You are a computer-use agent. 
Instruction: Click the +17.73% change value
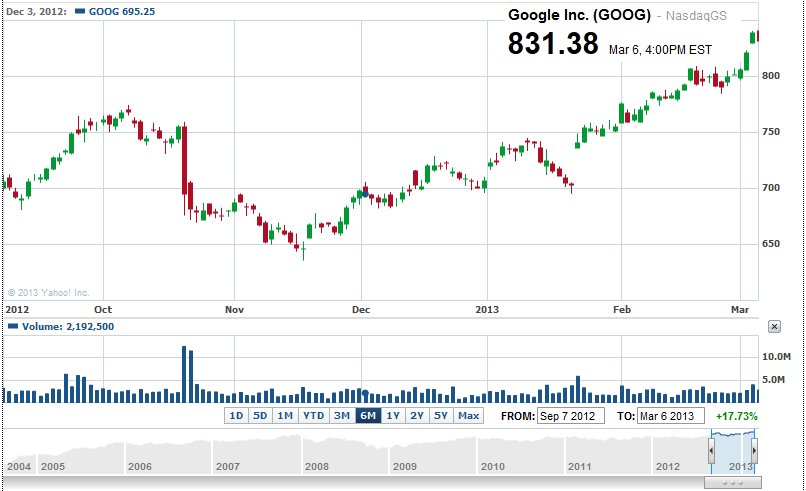tap(737, 416)
